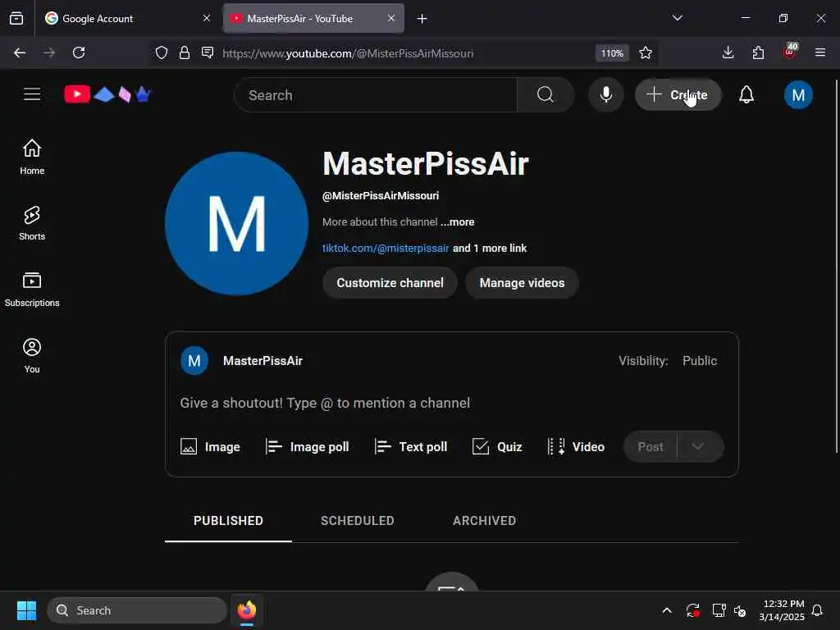
Task: Click Customize channel button
Action: click(390, 282)
